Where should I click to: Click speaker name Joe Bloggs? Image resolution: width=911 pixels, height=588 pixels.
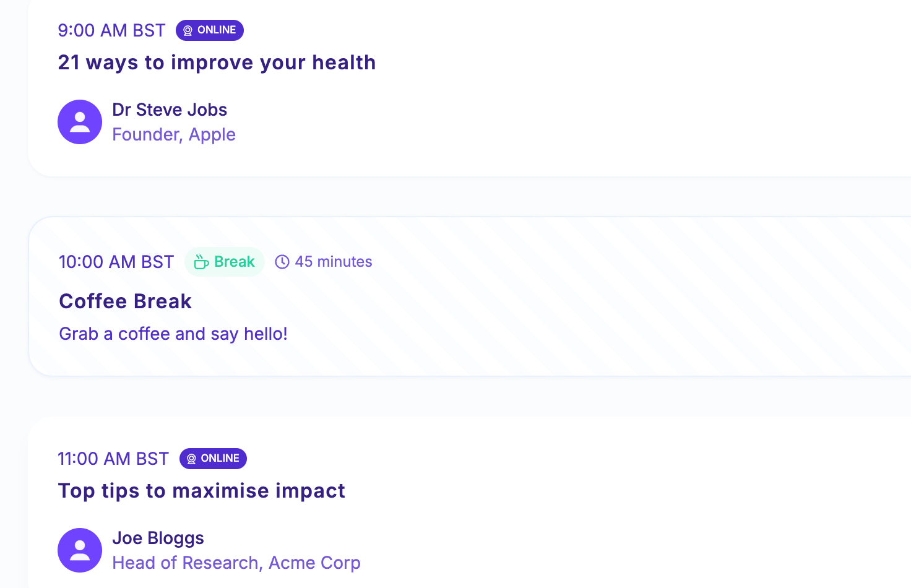(158, 538)
